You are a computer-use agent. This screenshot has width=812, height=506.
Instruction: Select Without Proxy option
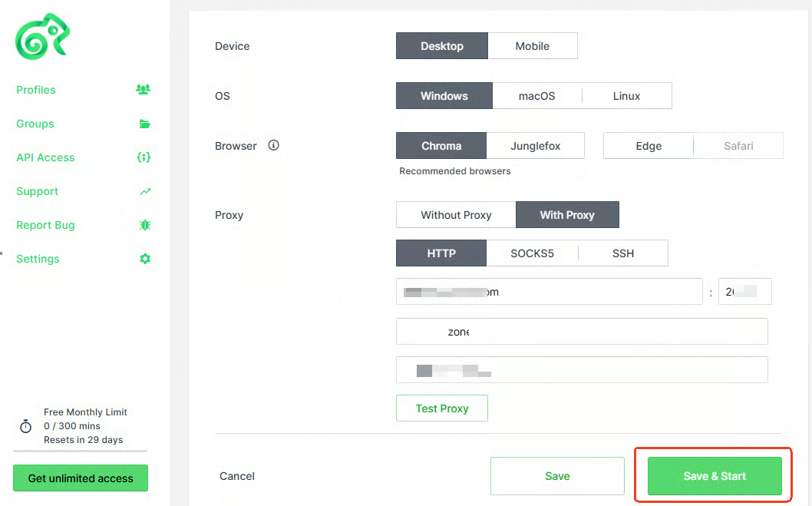(x=456, y=215)
